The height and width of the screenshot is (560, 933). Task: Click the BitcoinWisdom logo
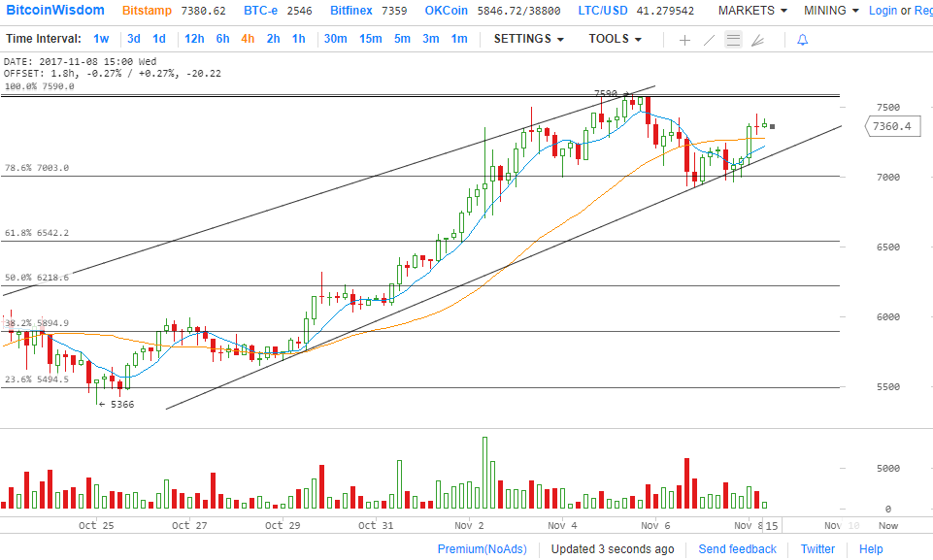point(54,11)
